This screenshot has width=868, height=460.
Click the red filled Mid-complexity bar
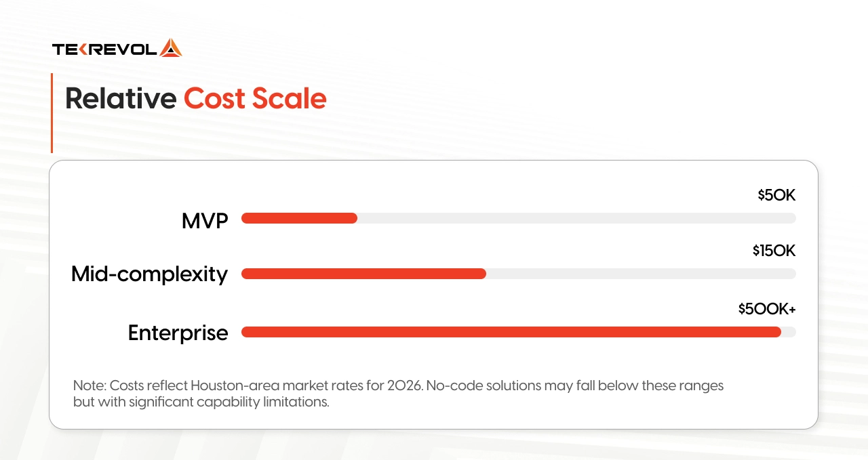point(363,274)
